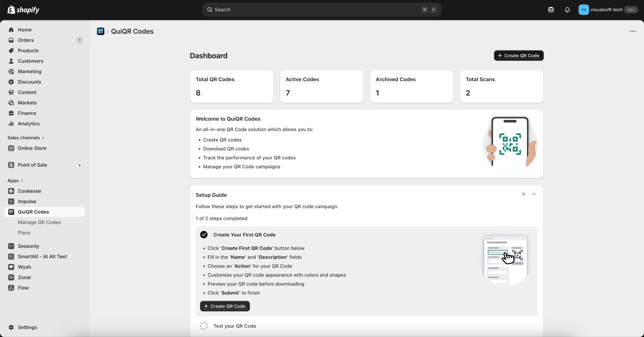Screen dimensions: 644x337
Task: Click the Point of Sale label
Action: (32, 165)
